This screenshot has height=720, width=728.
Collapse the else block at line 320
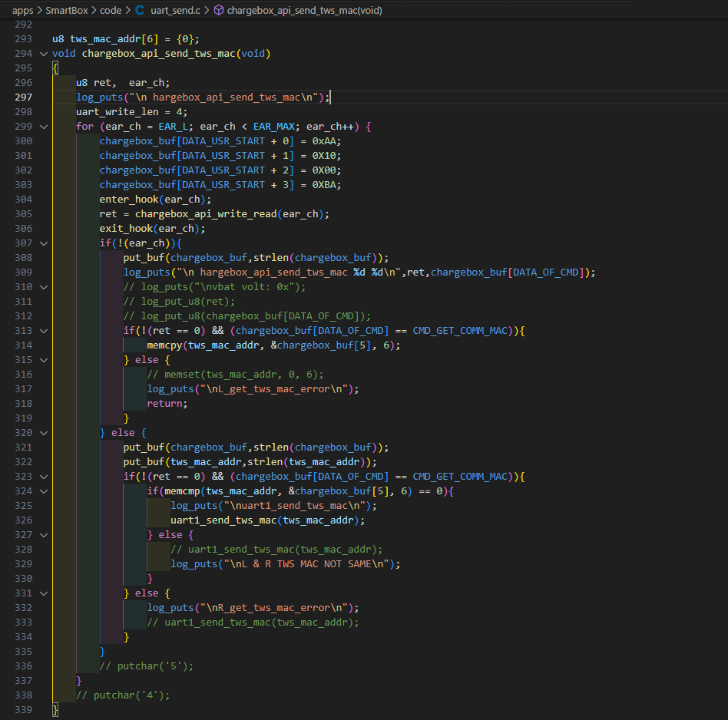coord(44,433)
